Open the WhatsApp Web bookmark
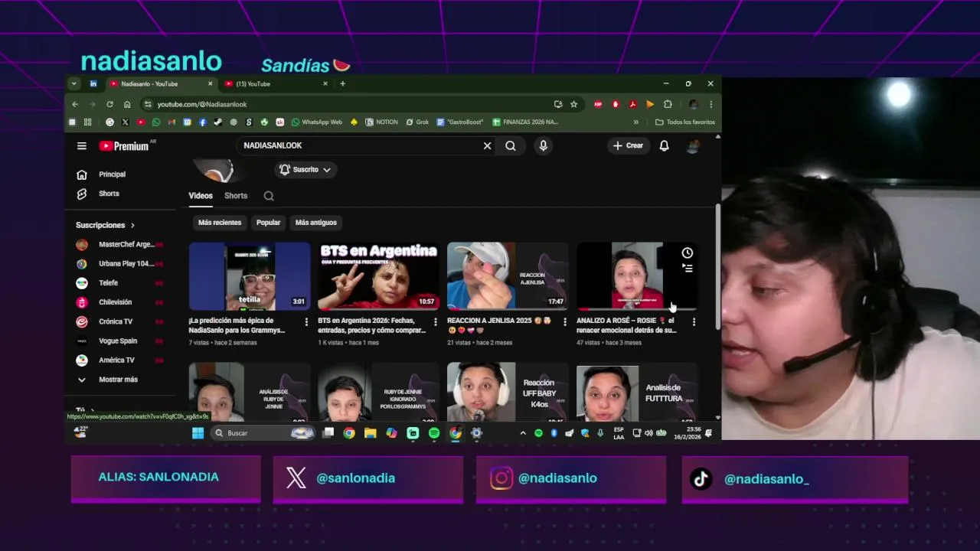The width and height of the screenshot is (980, 551). coord(316,122)
